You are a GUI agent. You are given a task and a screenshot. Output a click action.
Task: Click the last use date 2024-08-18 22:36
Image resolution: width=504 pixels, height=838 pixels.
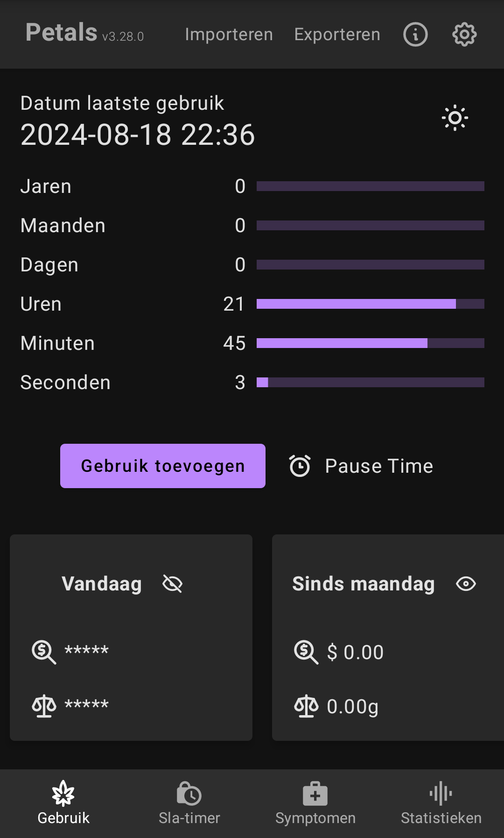(138, 135)
